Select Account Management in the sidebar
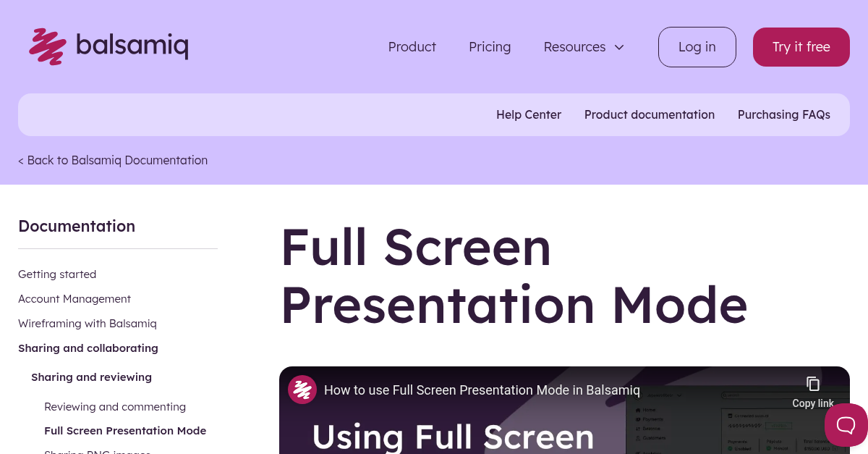Screen dimensions: 868x454 pos(75,298)
